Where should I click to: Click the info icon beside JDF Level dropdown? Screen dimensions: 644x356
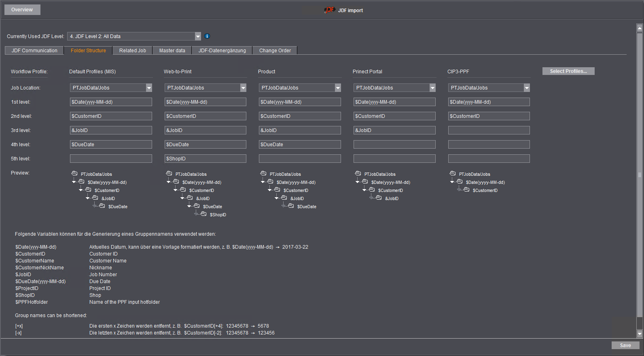pos(207,36)
